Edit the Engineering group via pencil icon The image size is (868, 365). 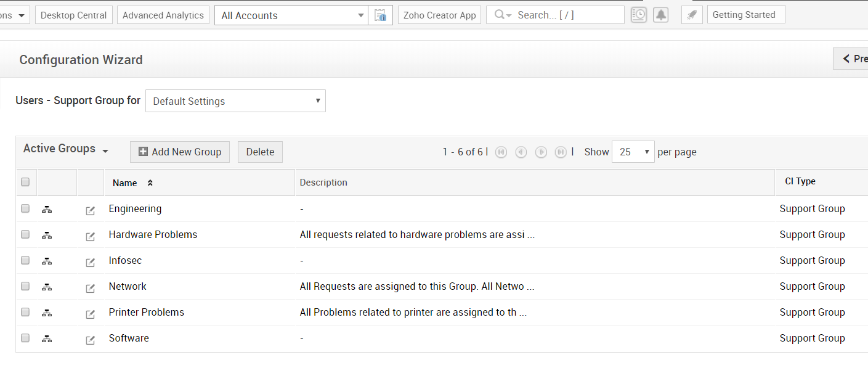91,211
